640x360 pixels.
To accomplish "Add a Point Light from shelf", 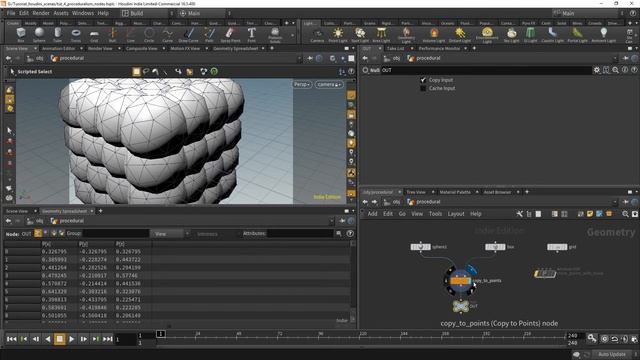I will point(338,35).
